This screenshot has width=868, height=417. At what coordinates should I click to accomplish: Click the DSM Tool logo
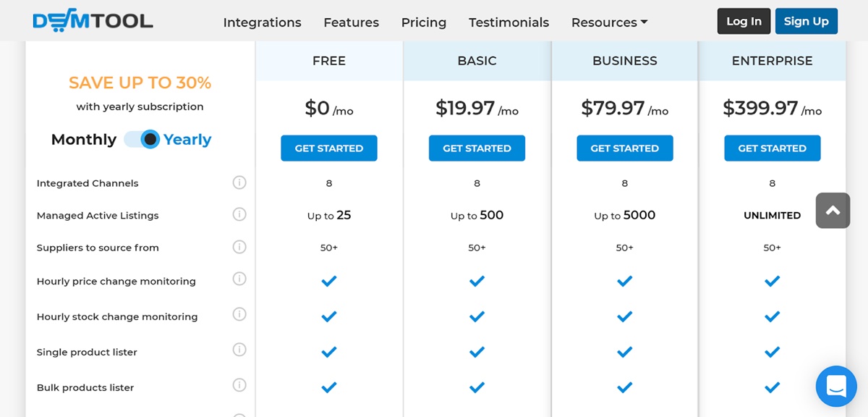point(93,21)
